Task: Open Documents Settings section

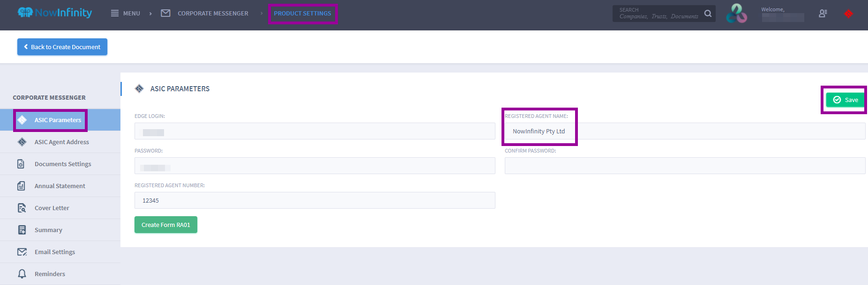Action: [x=60, y=164]
